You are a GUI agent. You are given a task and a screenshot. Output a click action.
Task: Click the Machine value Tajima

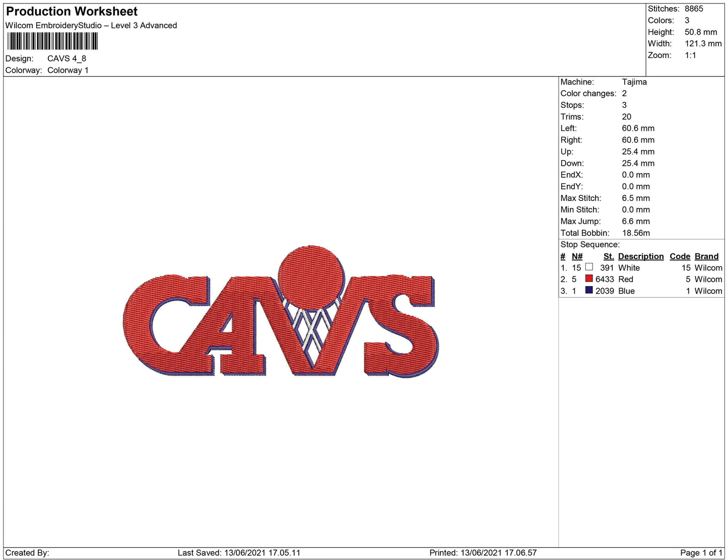636,82
